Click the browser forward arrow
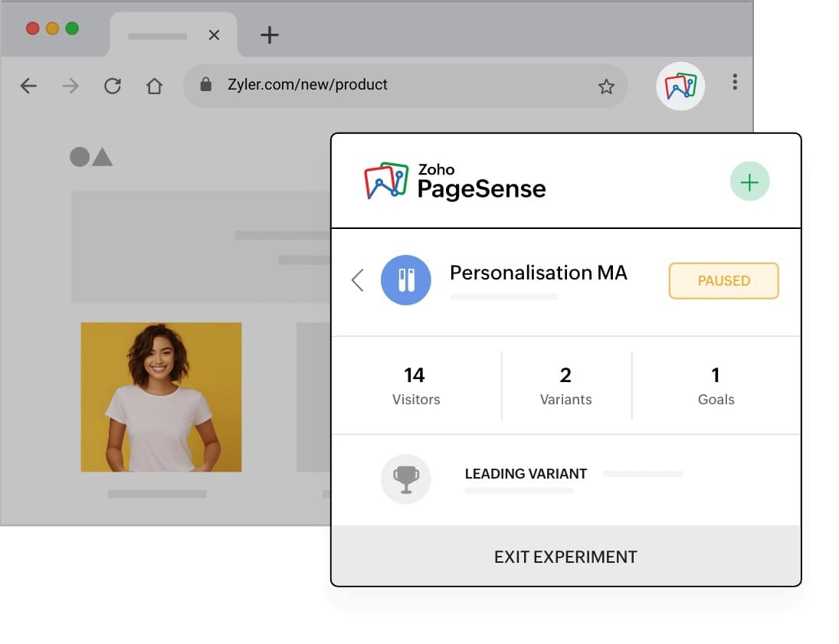This screenshot has height=644, width=839. click(x=70, y=86)
